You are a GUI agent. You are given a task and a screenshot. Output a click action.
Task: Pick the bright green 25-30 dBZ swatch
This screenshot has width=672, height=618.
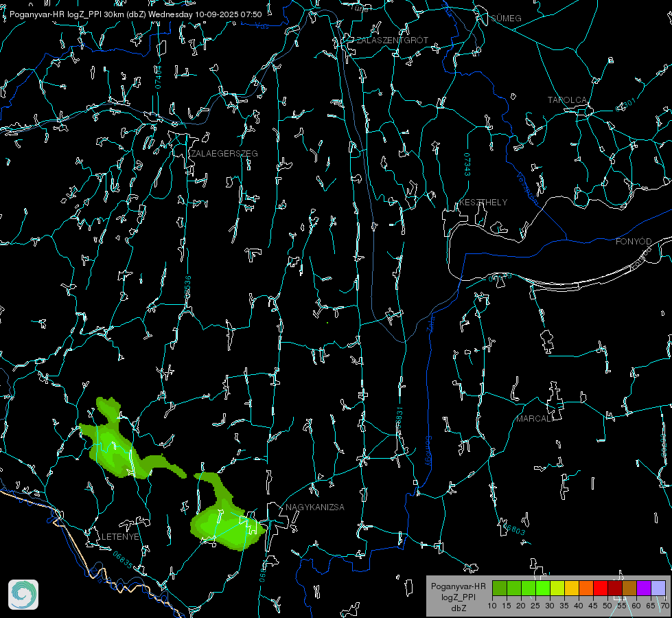pyautogui.click(x=543, y=588)
